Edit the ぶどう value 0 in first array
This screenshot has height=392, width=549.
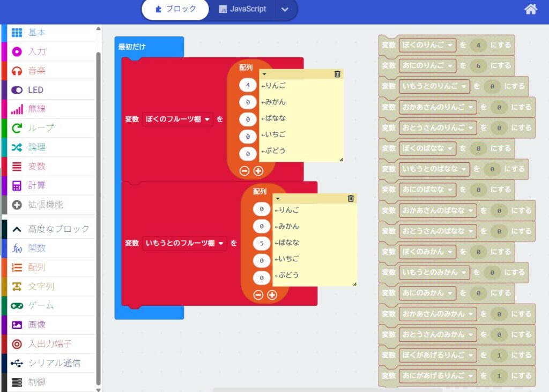click(248, 154)
